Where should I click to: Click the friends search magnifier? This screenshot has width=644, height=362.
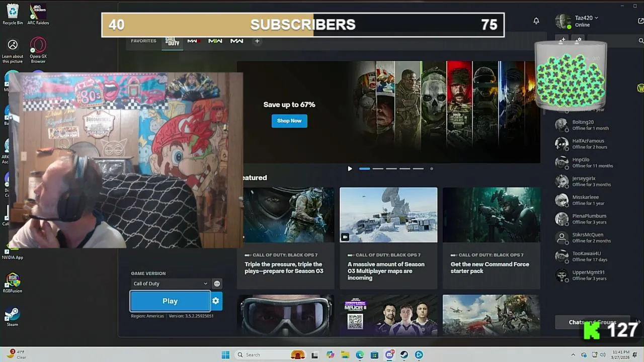tap(640, 41)
